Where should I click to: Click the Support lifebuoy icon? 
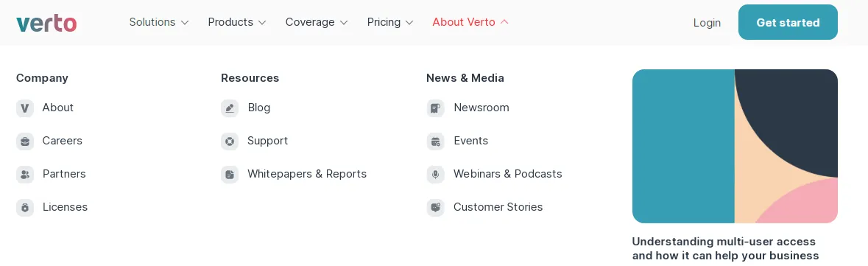pos(230,141)
